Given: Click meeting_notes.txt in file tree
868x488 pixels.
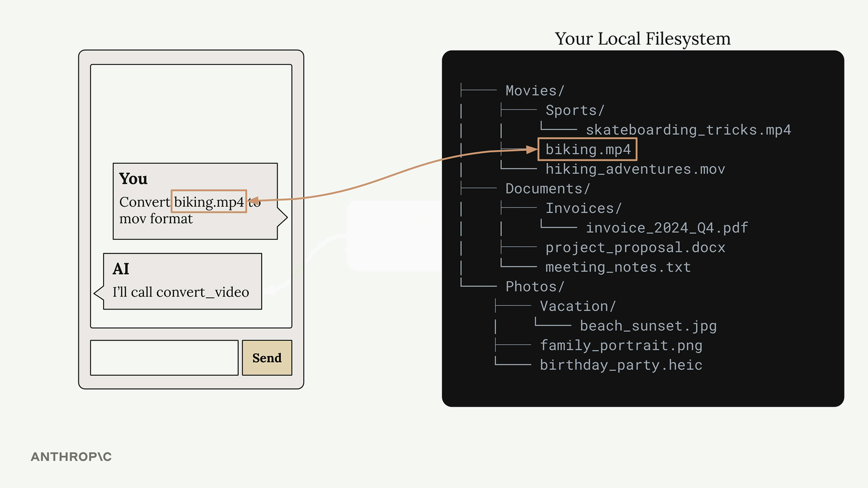Looking at the screenshot, I should 618,267.
